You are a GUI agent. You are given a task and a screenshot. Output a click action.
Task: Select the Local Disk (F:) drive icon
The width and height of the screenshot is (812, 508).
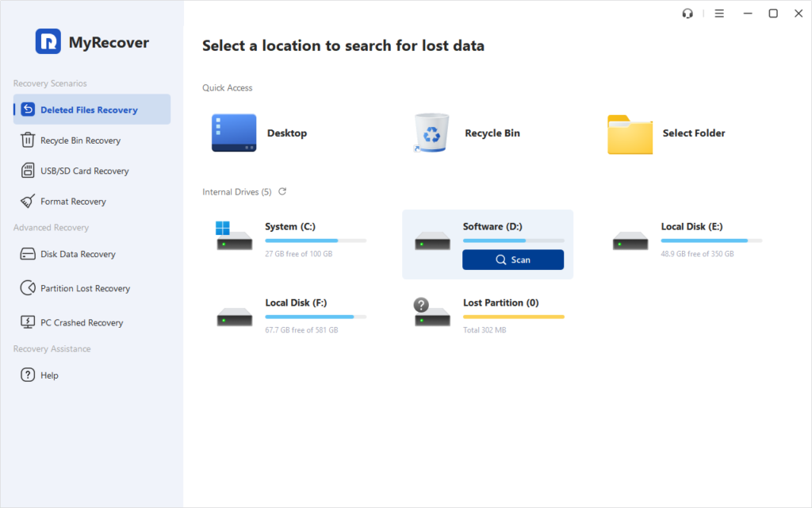click(x=235, y=317)
